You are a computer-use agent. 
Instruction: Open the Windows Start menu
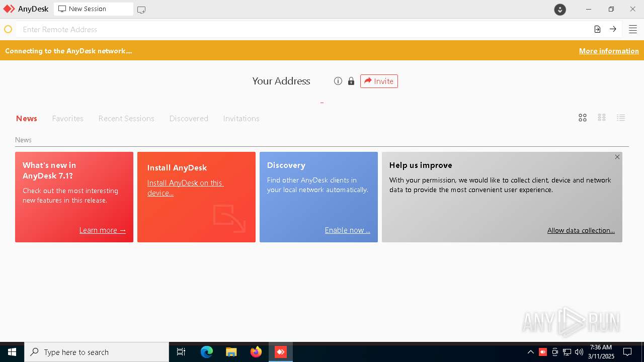[12, 352]
